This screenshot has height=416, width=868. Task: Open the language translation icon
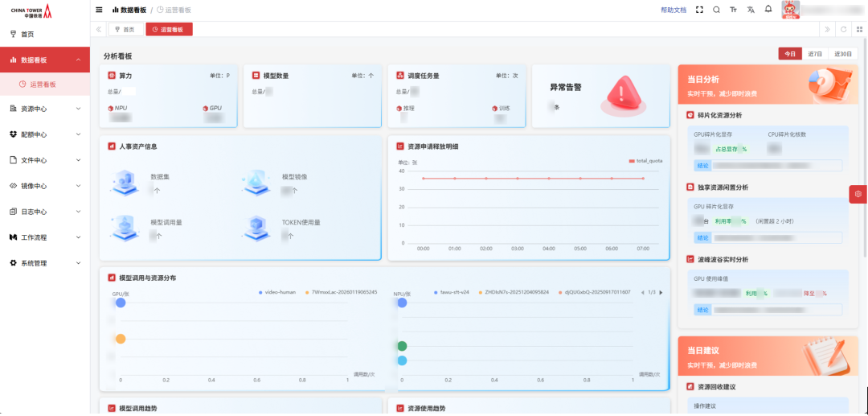751,10
